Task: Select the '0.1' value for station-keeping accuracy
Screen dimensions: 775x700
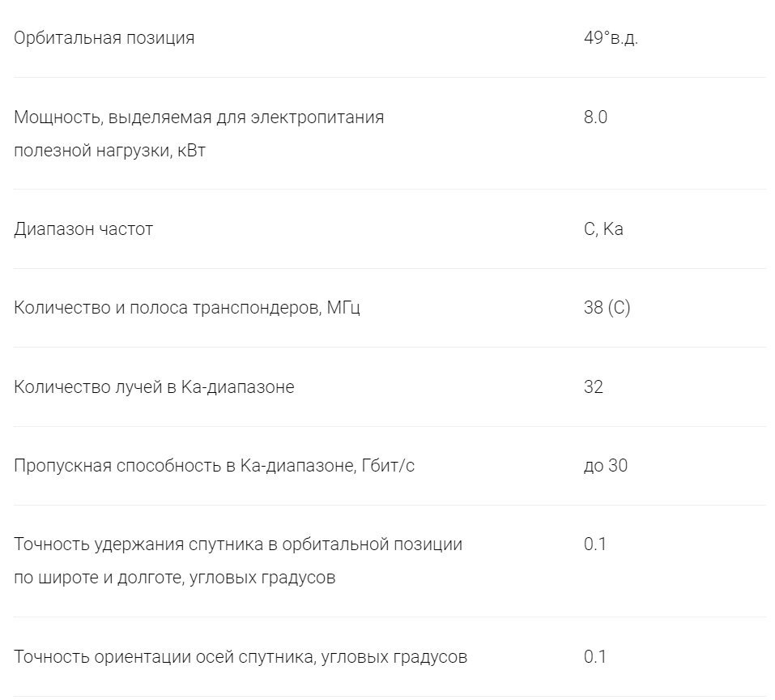Action: tap(594, 544)
